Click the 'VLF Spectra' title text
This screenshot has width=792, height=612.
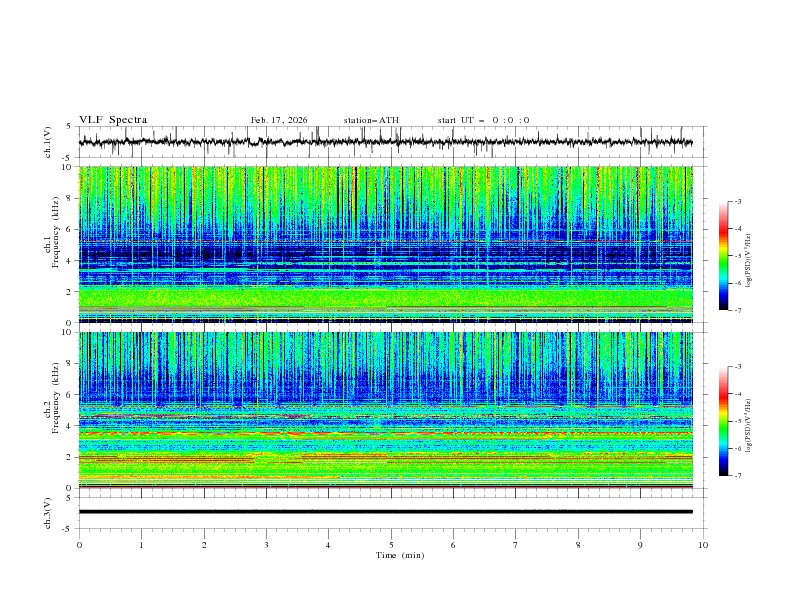tap(113, 120)
